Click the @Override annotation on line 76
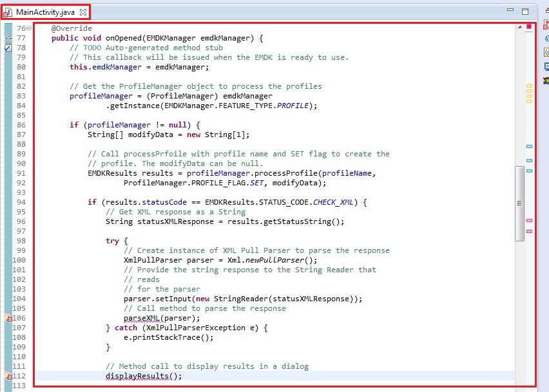 click(x=72, y=28)
